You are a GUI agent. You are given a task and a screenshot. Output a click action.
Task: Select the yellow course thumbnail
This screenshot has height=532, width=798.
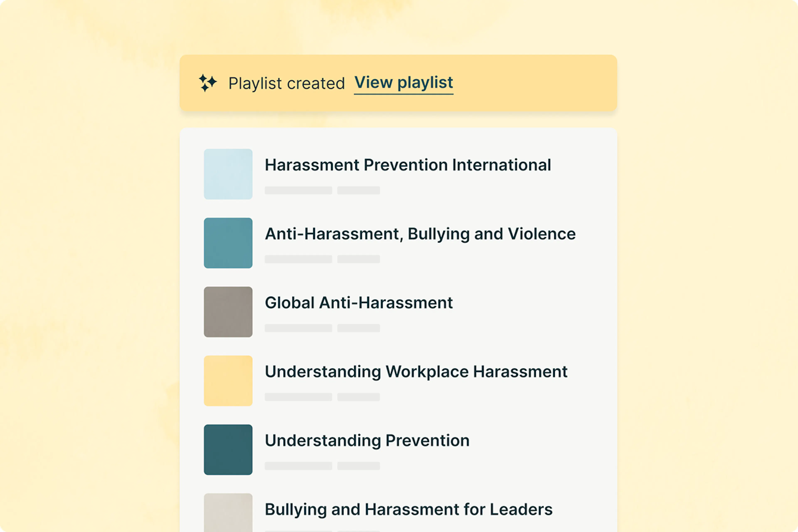228,381
